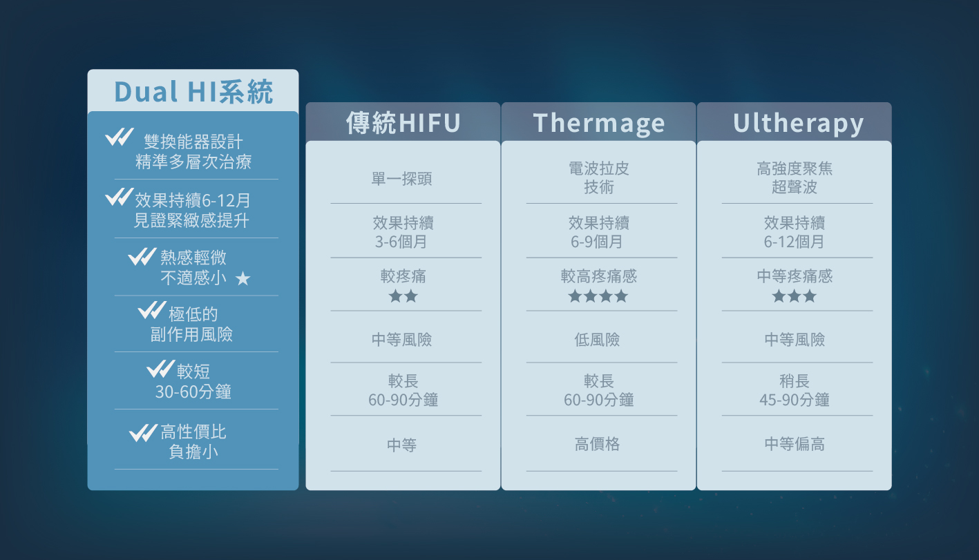This screenshot has width=979, height=560.
Task: Click the checkmark beside 極低的副作用風險
Action: click(152, 310)
